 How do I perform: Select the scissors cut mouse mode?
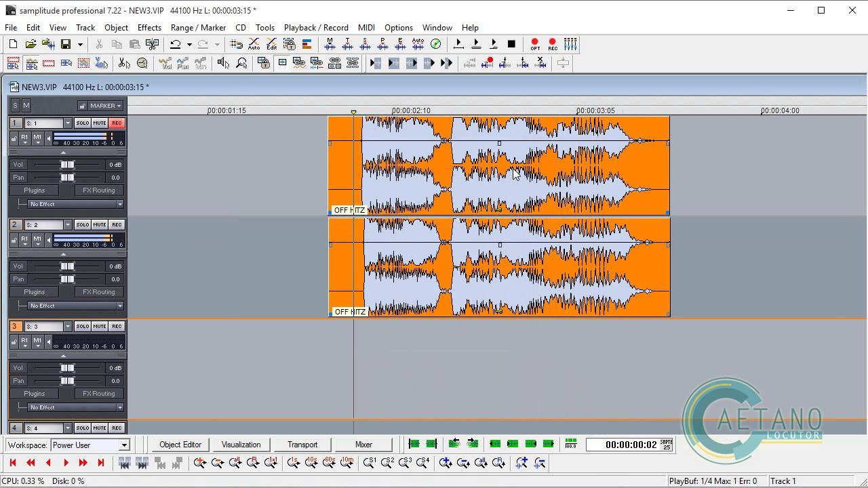124,63
